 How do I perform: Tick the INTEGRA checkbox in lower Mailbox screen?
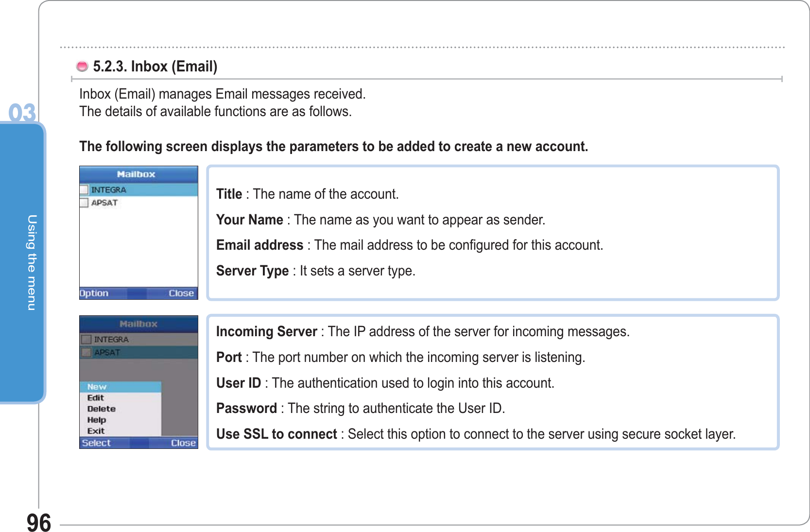click(x=86, y=339)
